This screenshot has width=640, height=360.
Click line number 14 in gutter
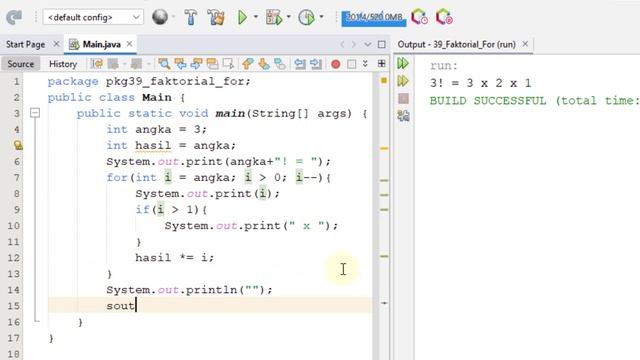[x=13, y=290]
